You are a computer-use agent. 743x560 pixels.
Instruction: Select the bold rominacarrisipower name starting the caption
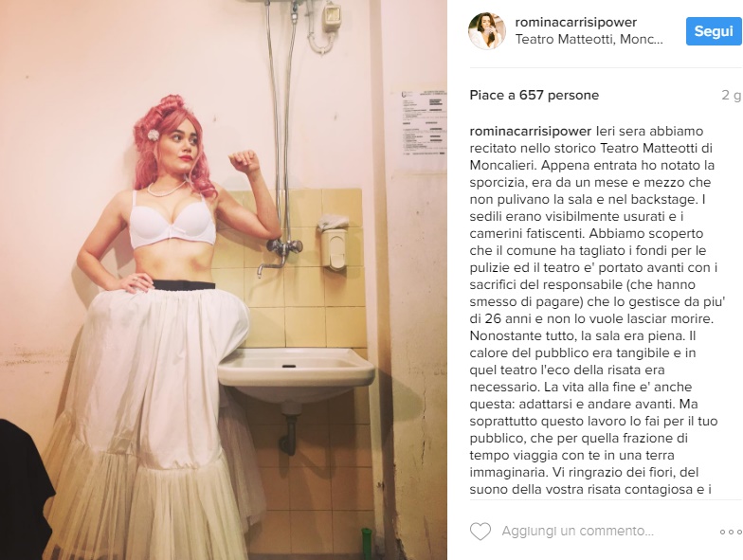[531, 131]
